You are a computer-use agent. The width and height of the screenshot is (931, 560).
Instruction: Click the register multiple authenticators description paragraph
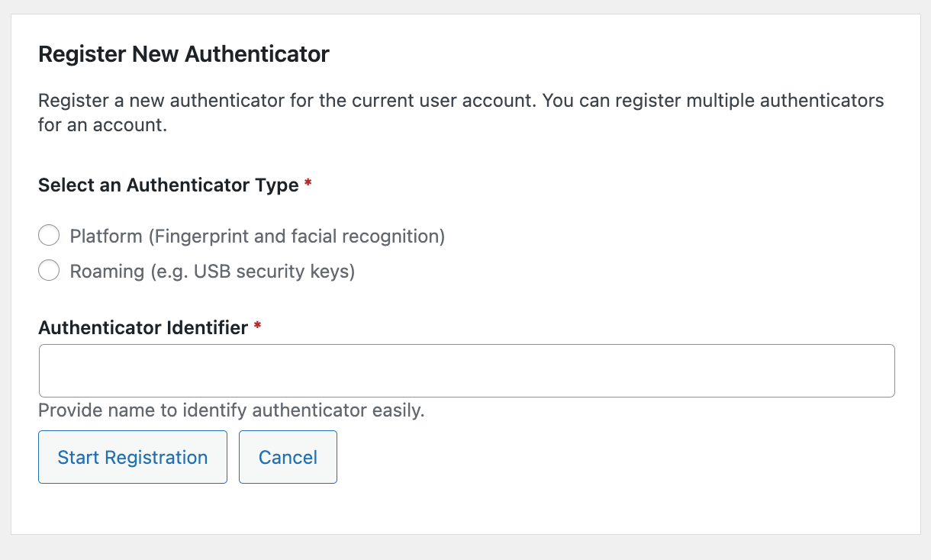(x=458, y=112)
